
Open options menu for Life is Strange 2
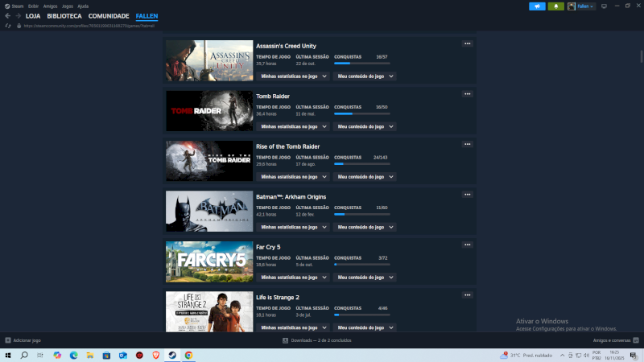[468, 295]
